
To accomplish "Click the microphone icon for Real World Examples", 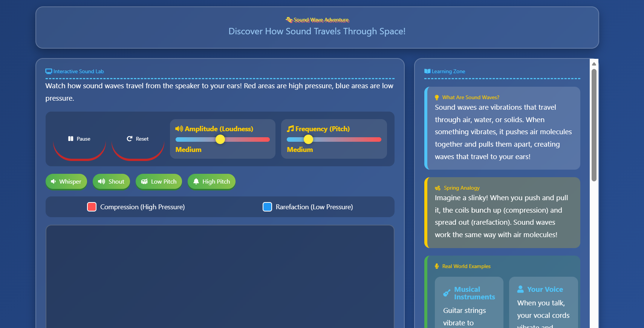I will [437, 266].
